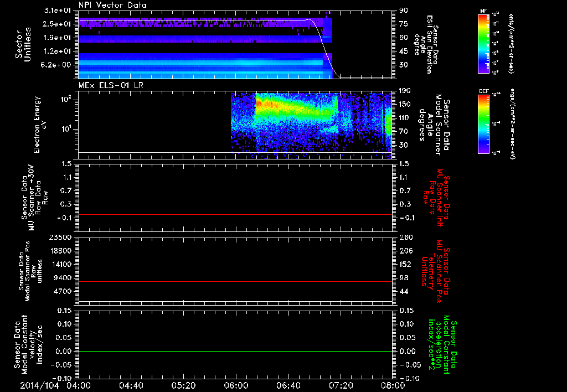Click the green 'Model Constant acceleration' axis title
567x392 pixels.
coord(442,344)
